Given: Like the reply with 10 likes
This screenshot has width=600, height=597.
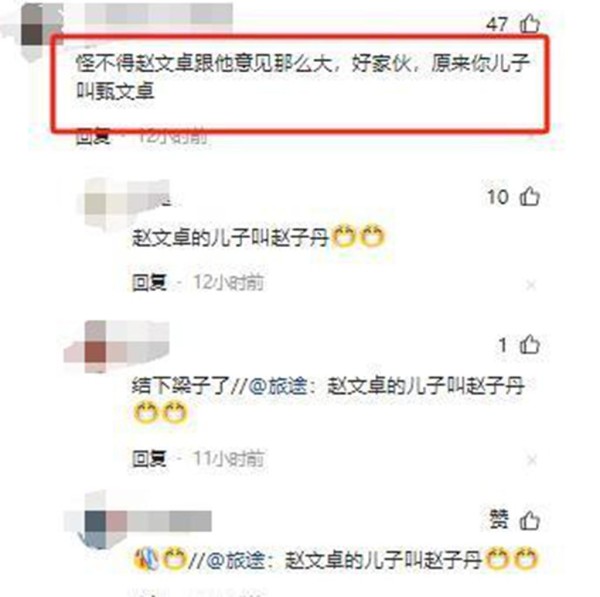Looking at the screenshot, I should (x=530, y=197).
